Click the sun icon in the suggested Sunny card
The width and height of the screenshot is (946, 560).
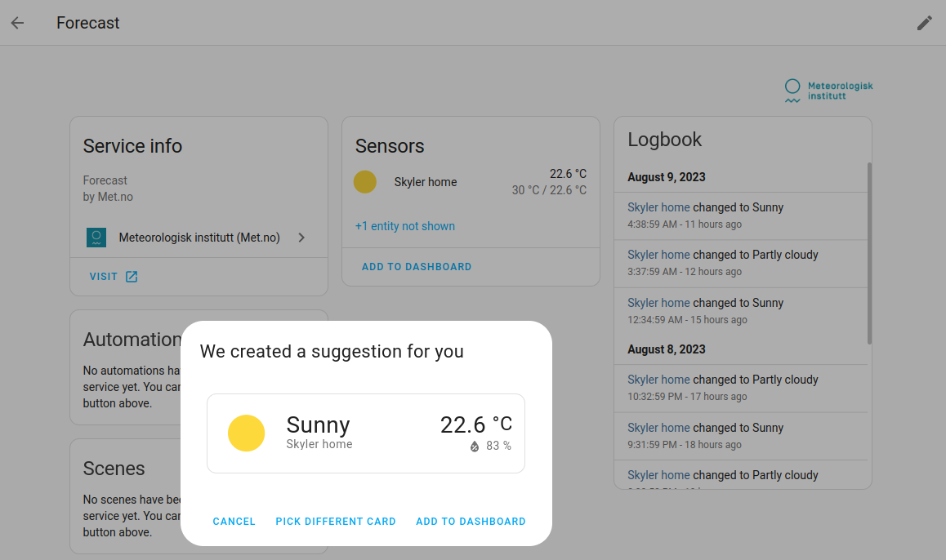pyautogui.click(x=247, y=433)
